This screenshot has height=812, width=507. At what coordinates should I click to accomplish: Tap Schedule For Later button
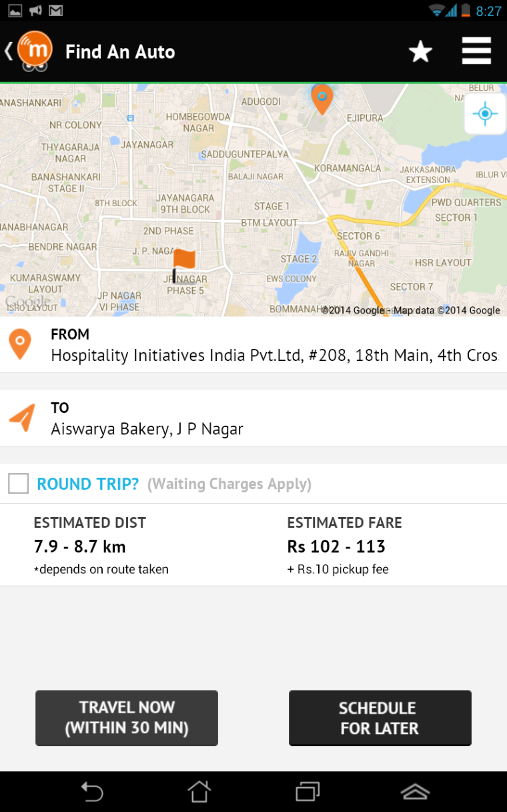pyautogui.click(x=380, y=718)
